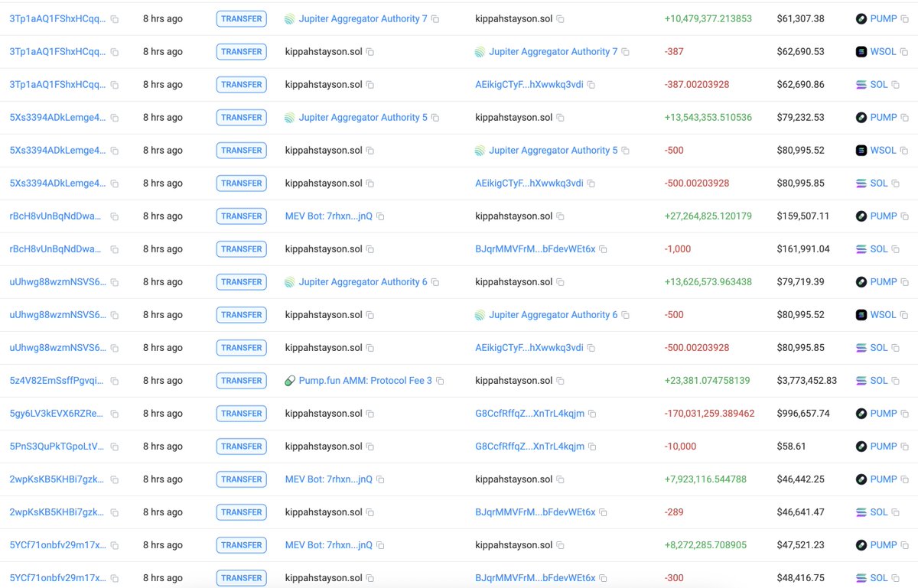This screenshot has width=918, height=588.
Task: Copy Jupiter Aggregator Authority 5 recipient address, WSOL row
Action: coord(625,151)
